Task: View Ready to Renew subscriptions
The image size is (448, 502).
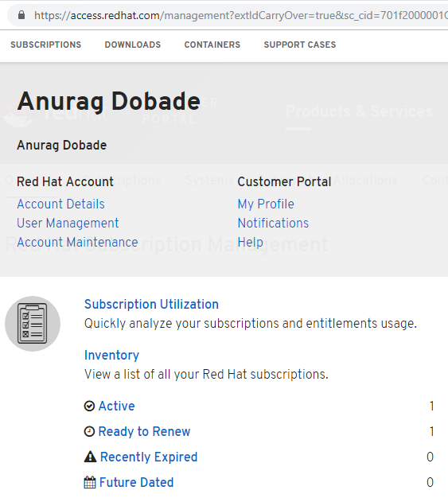Action: (x=144, y=431)
